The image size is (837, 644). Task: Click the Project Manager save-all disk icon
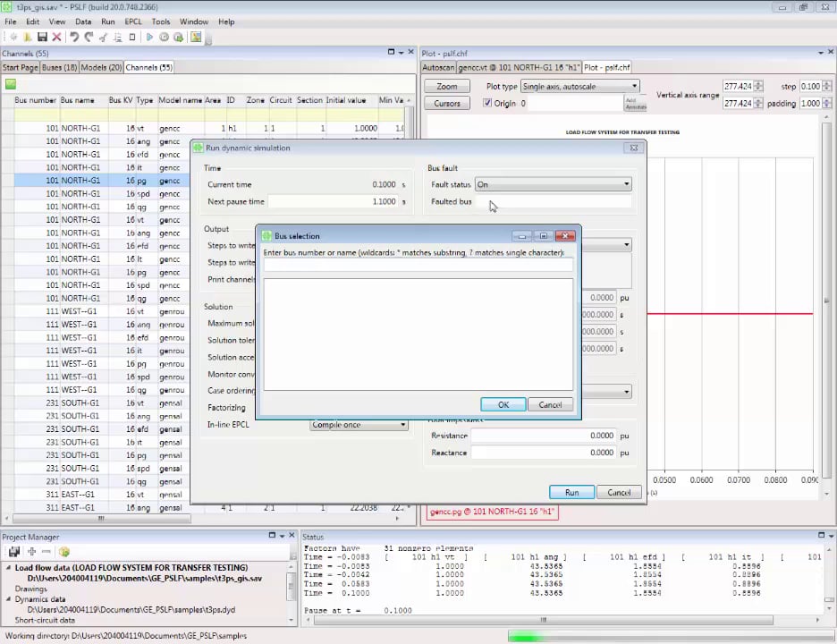(x=14, y=552)
